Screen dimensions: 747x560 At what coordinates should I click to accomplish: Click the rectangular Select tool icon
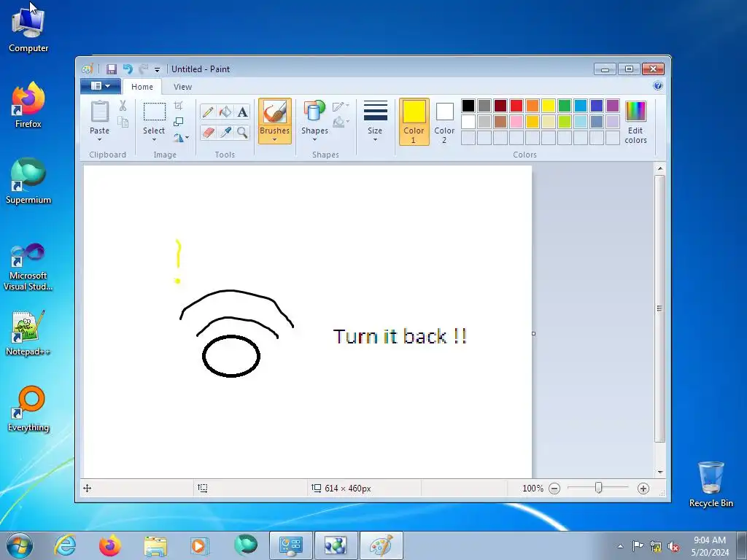[x=155, y=112]
